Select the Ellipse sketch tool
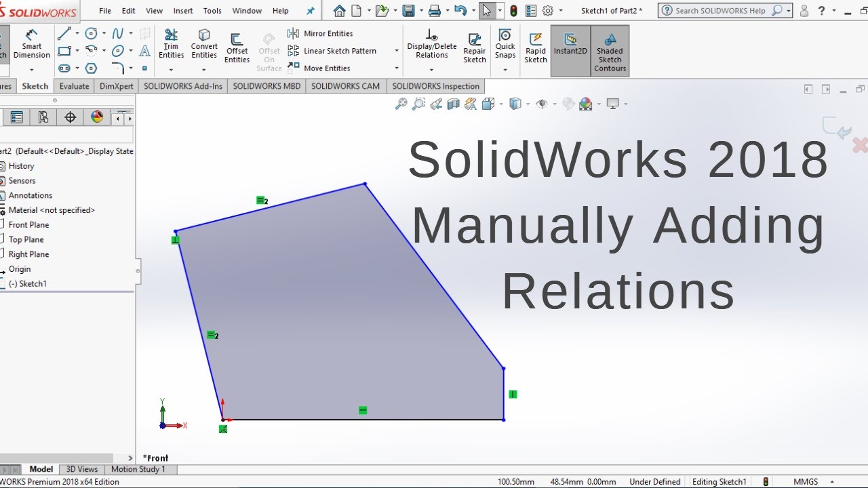Viewport: 868px width, 488px height. click(118, 52)
